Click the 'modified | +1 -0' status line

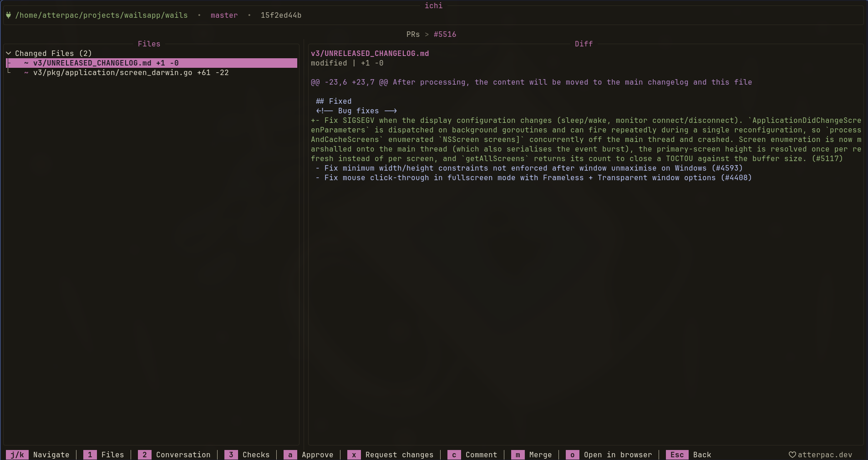pos(347,63)
